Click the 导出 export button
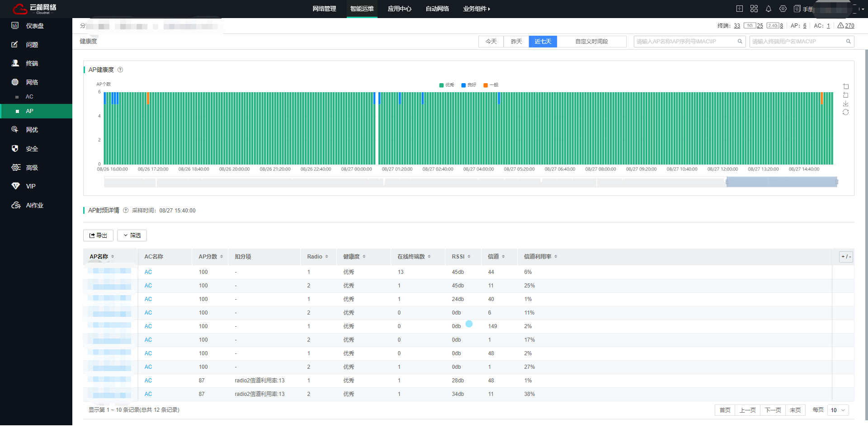868x428 pixels. tap(98, 235)
